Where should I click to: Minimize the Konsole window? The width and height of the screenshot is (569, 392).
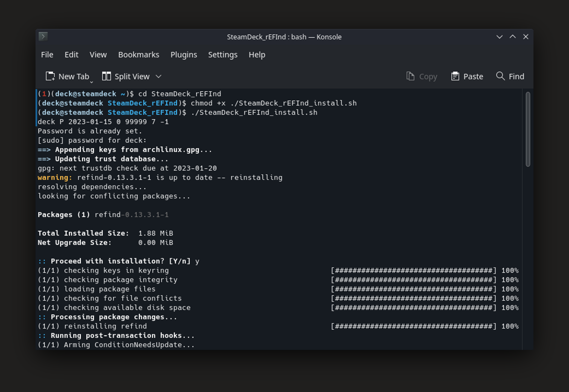click(499, 37)
